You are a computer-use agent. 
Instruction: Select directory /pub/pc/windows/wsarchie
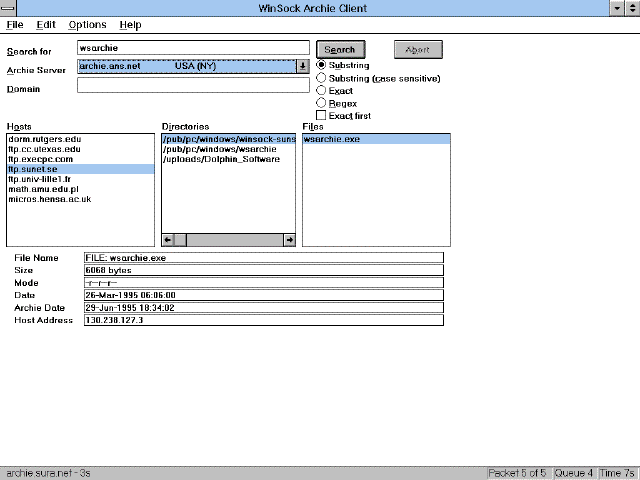click(229, 149)
